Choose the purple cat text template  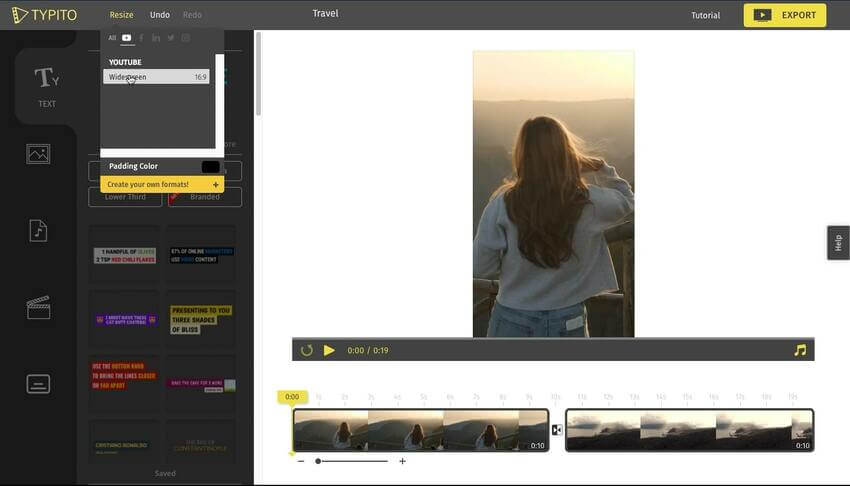click(x=125, y=320)
